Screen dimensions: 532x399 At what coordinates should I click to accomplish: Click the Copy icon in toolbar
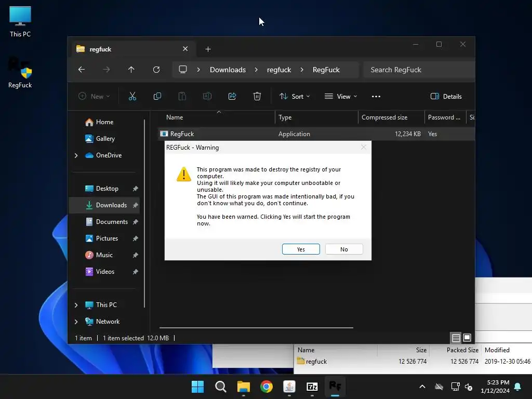coord(157,96)
